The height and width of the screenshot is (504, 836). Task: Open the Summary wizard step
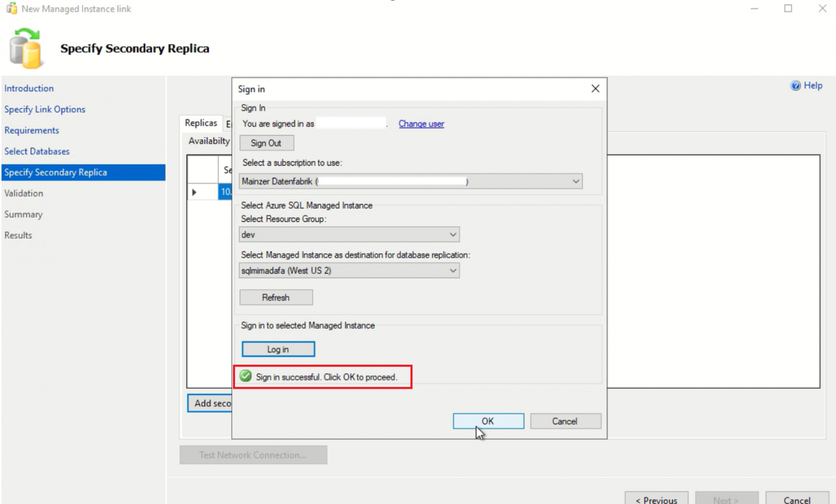pyautogui.click(x=23, y=214)
